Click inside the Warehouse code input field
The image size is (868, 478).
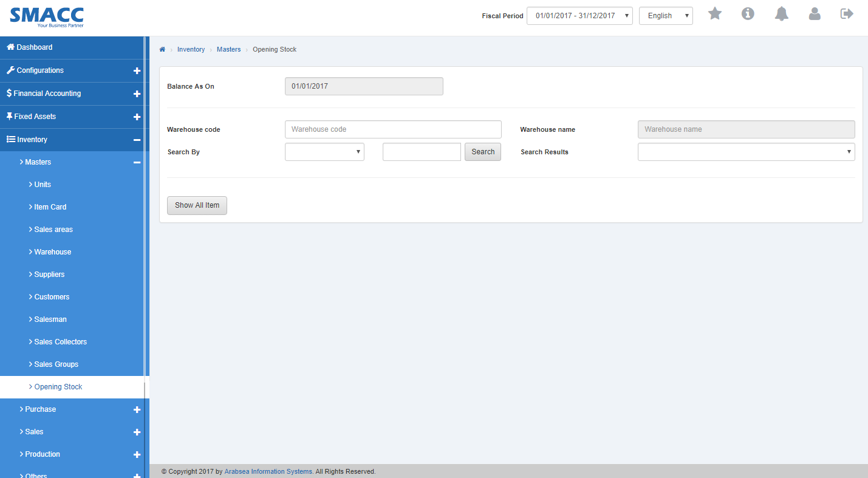[393, 129]
